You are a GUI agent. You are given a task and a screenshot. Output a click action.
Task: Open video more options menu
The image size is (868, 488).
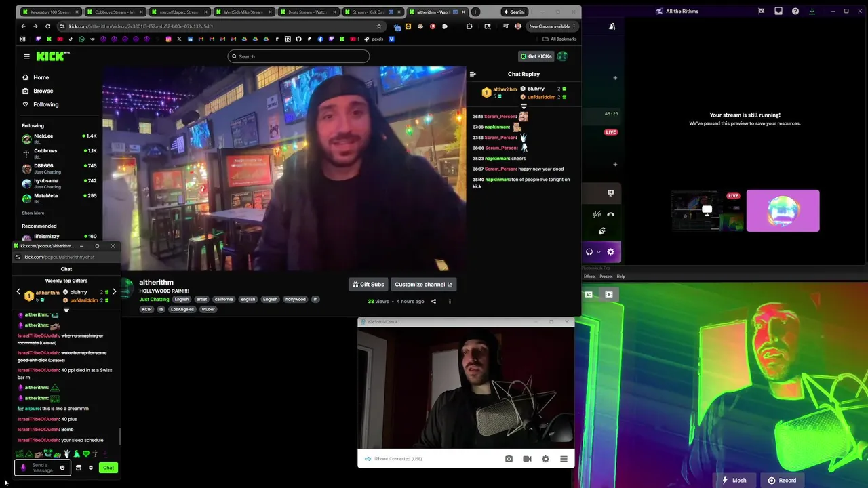click(450, 301)
